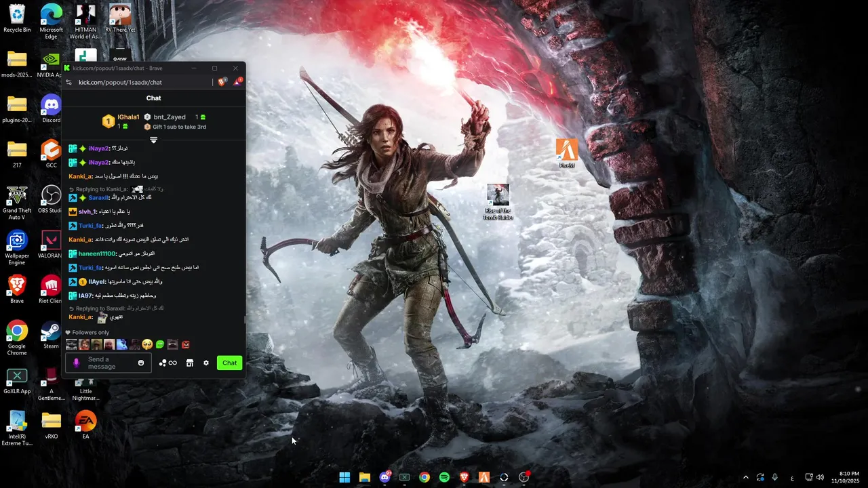Click the purple microphone icon in the chat box
The image size is (868, 488).
tap(76, 363)
